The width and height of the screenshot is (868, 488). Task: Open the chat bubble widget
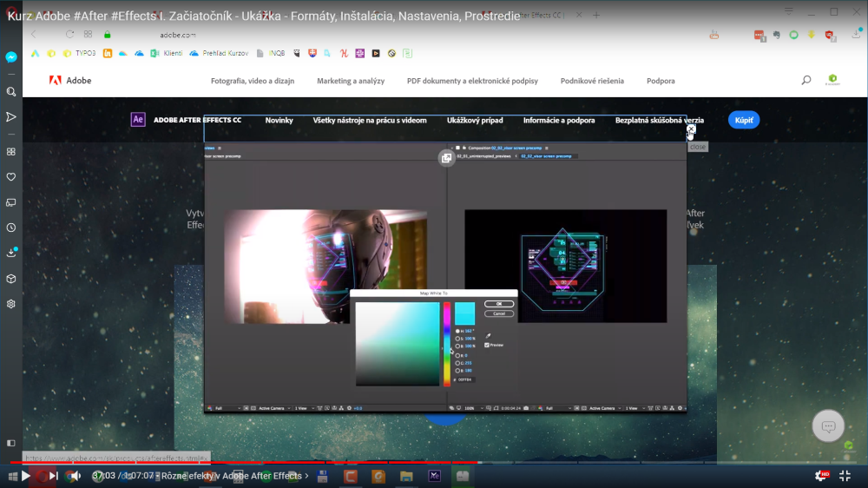828,425
